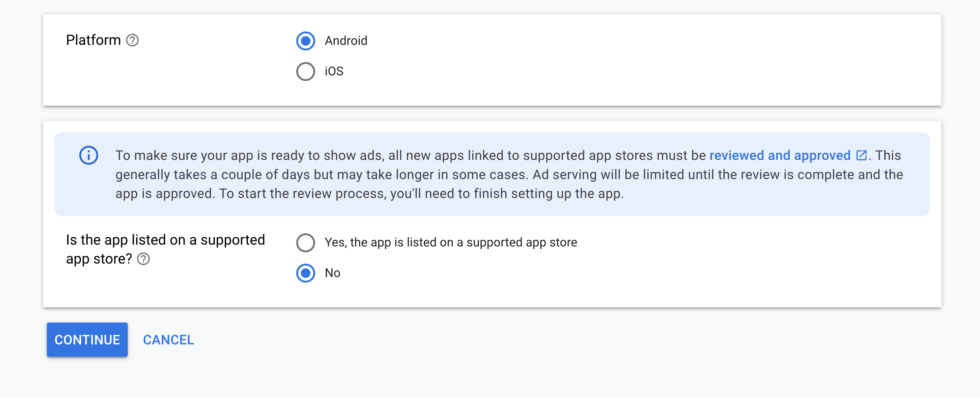
Task: Click the Is the app listed question text
Action: [x=165, y=250]
